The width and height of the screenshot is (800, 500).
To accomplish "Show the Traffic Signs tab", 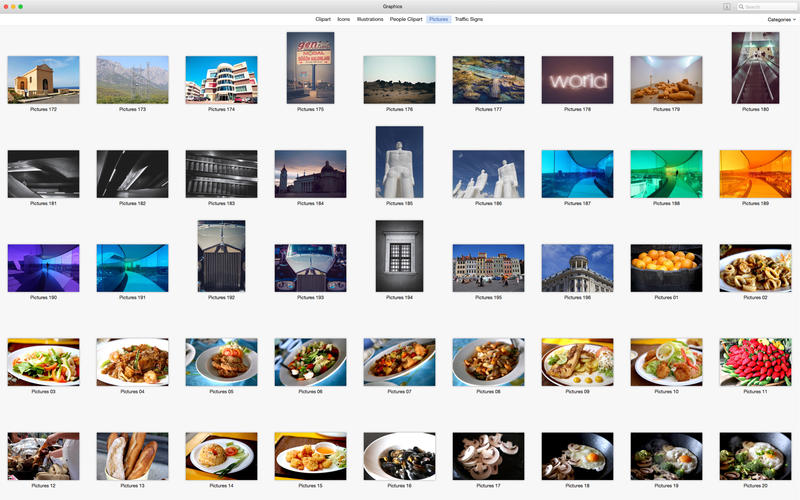I will pos(469,19).
